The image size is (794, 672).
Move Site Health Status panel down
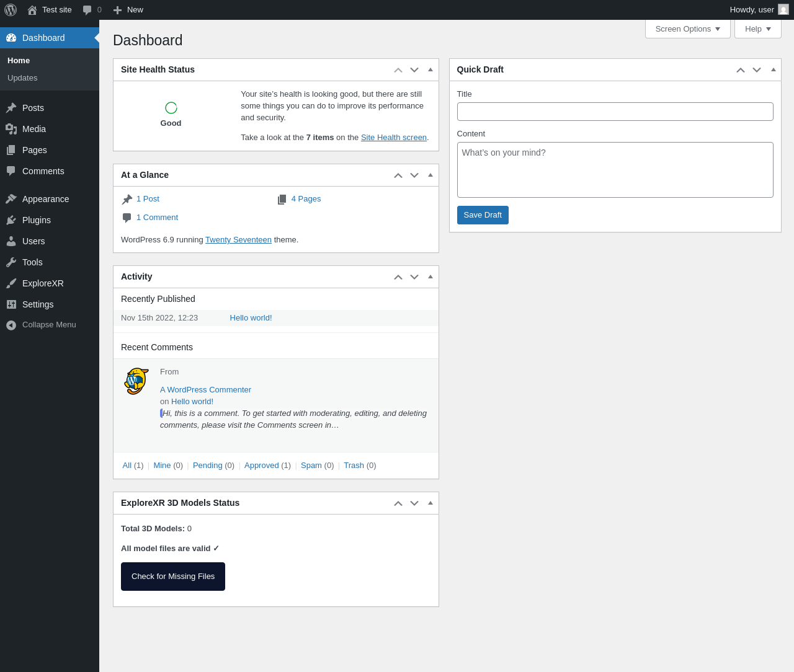414,70
